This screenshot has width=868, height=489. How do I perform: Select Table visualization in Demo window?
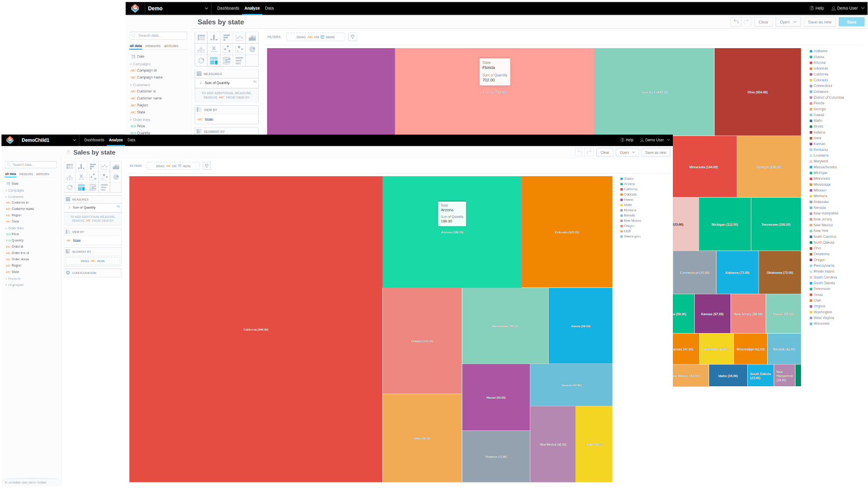(201, 37)
